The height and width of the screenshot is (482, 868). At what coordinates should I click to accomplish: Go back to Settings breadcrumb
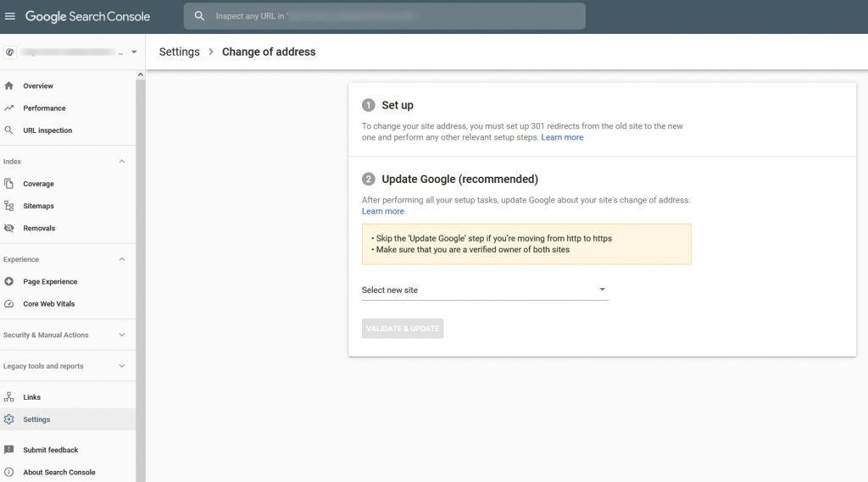click(180, 52)
